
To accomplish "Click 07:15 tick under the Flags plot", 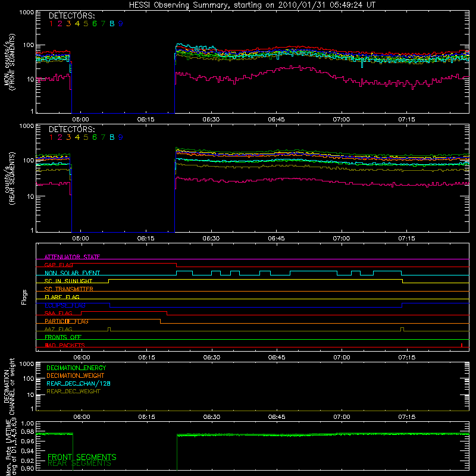I will [407, 358].
